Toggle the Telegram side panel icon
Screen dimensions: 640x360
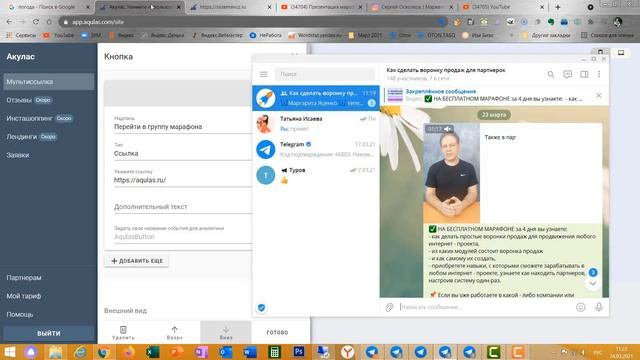(x=584, y=74)
